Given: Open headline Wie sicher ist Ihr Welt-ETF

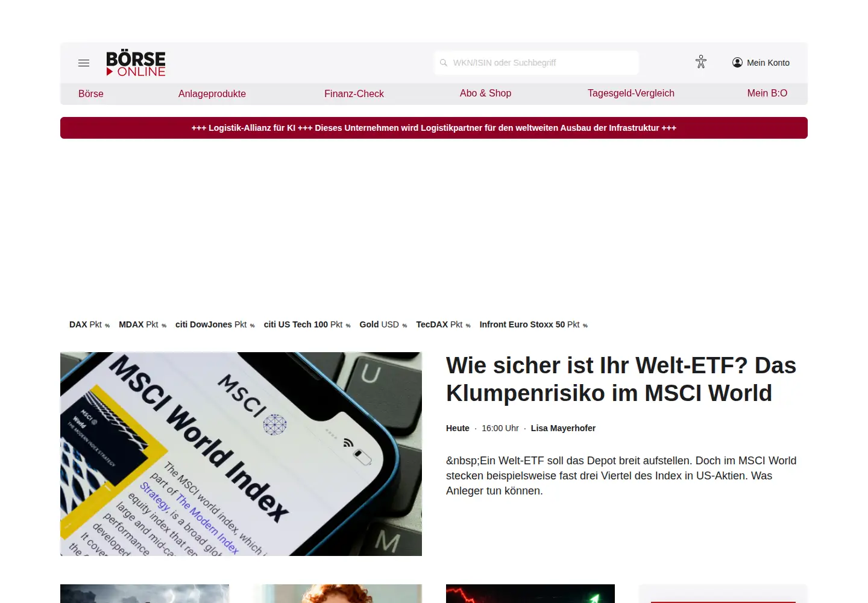Looking at the screenshot, I should point(621,379).
